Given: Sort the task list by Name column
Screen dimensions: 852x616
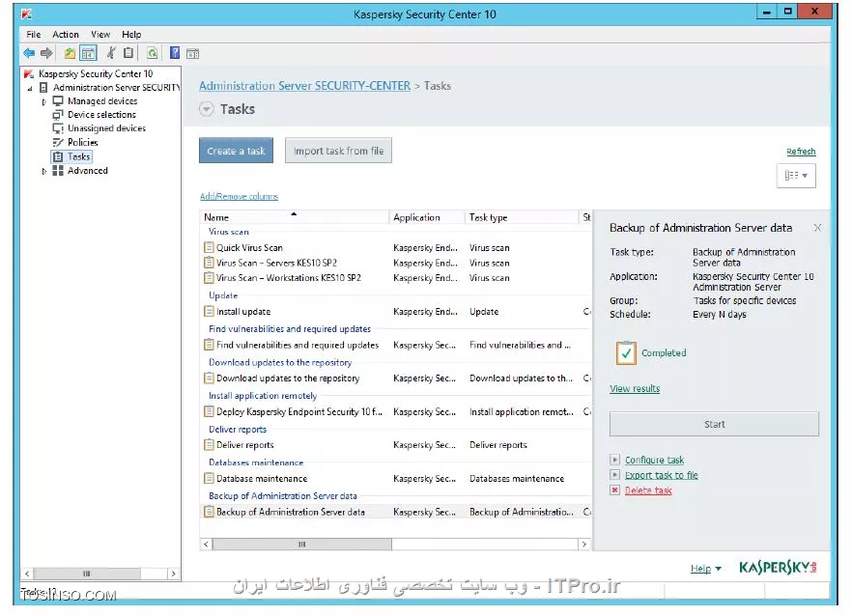Looking at the screenshot, I should coord(295,217).
